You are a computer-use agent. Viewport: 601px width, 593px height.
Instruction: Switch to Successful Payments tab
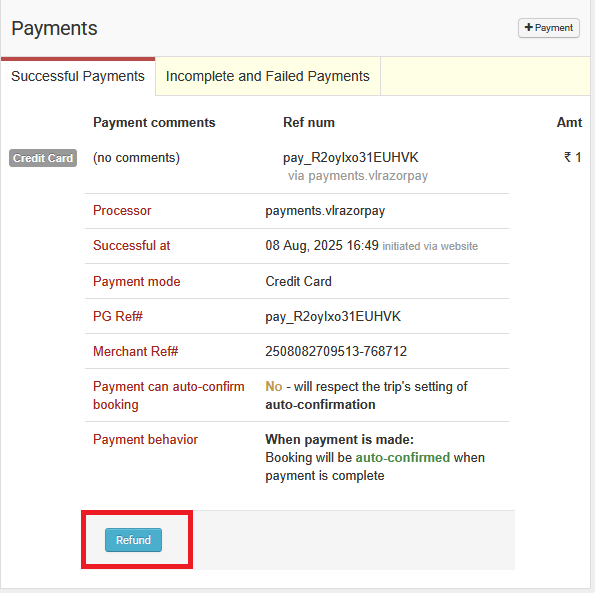coord(78,76)
